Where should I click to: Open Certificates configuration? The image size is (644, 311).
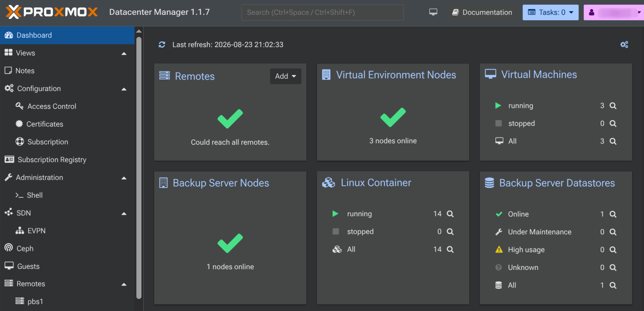(x=67, y=124)
